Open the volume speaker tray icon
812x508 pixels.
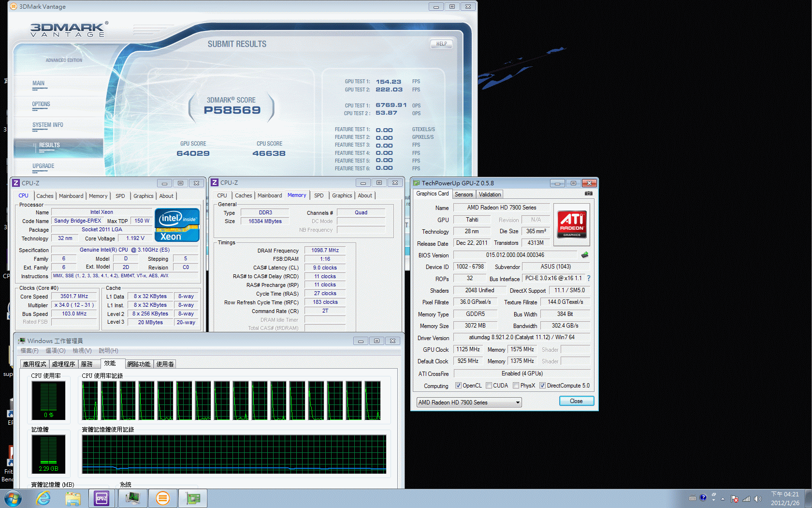pyautogui.click(x=757, y=499)
